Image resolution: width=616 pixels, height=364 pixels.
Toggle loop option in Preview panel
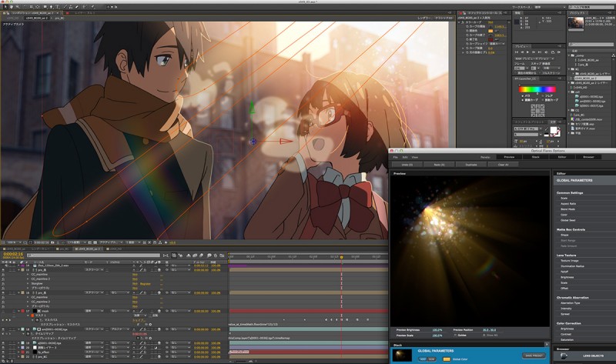coord(553,52)
